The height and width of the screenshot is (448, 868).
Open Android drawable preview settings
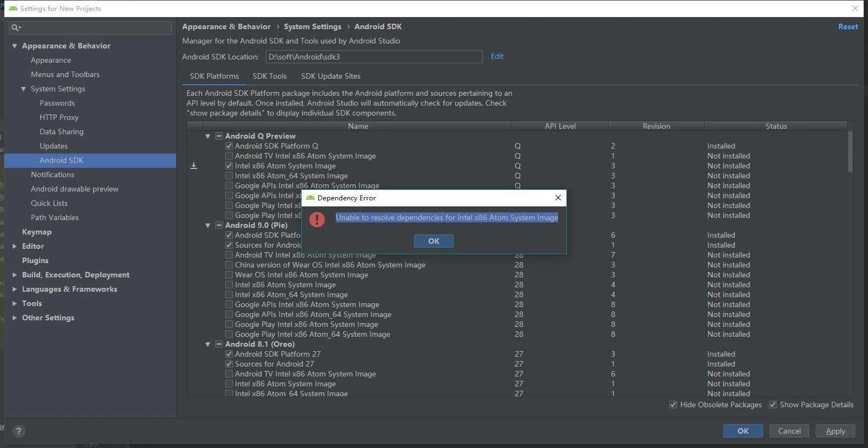[x=74, y=189]
